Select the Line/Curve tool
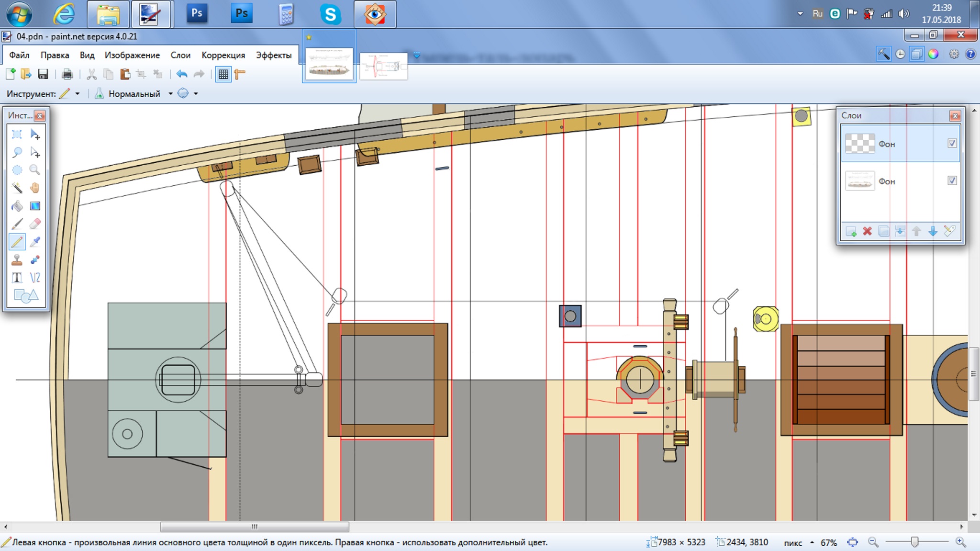This screenshot has width=980, height=551. (35, 278)
